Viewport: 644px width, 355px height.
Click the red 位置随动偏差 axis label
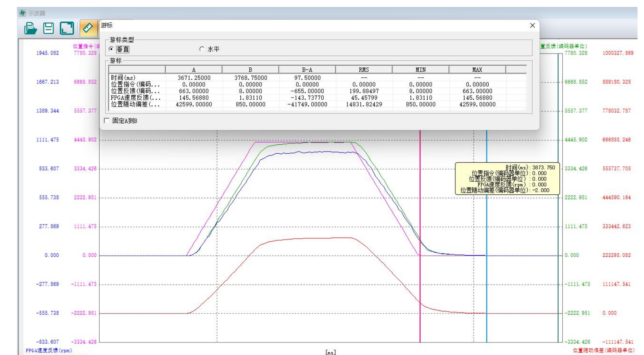coord(603,350)
